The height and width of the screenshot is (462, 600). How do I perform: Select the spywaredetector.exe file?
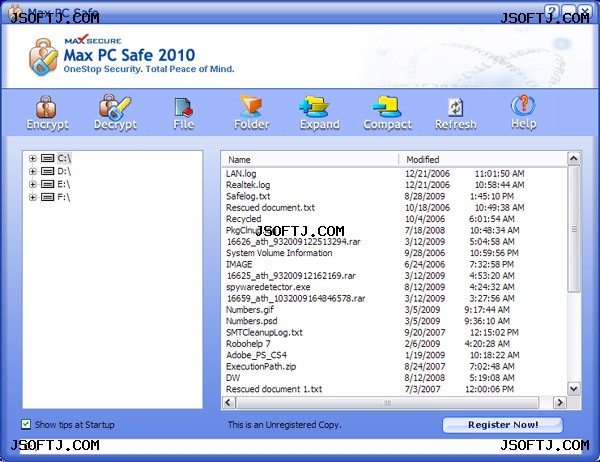268,287
